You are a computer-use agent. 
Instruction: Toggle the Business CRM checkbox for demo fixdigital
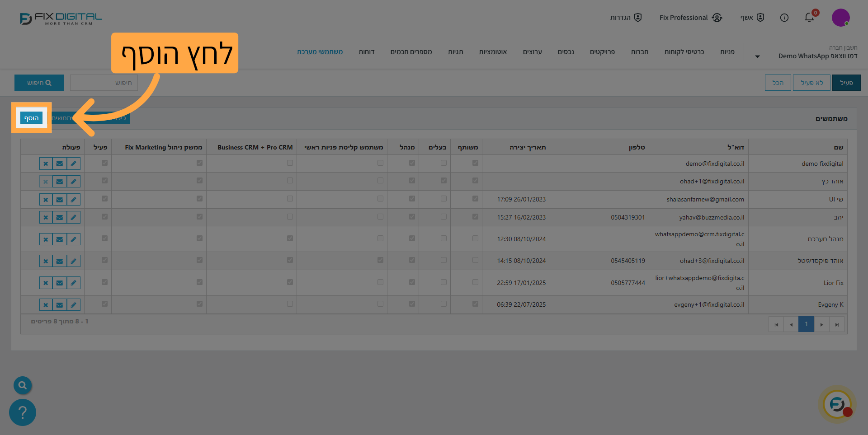point(290,163)
